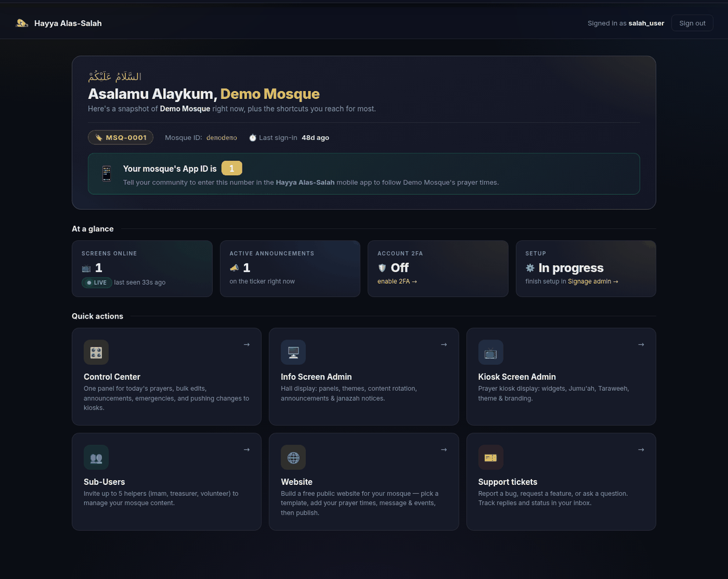The height and width of the screenshot is (579, 728).
Task: Click the Mosque ID value demodemo
Action: pos(221,138)
